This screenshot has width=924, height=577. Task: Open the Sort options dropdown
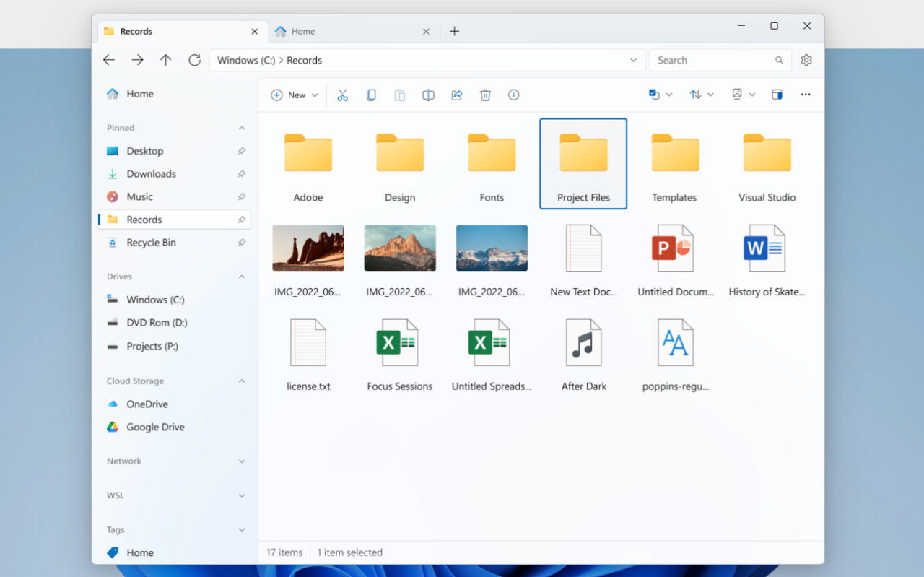[701, 95]
